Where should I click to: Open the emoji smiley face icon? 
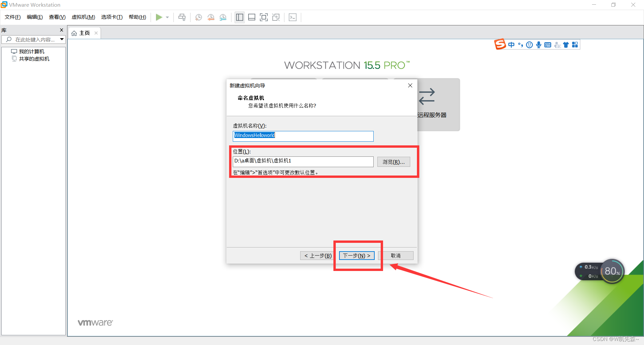(529, 45)
